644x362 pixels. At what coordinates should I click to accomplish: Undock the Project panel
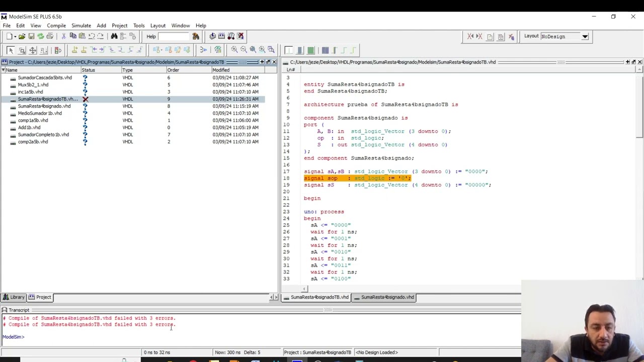coord(268,62)
